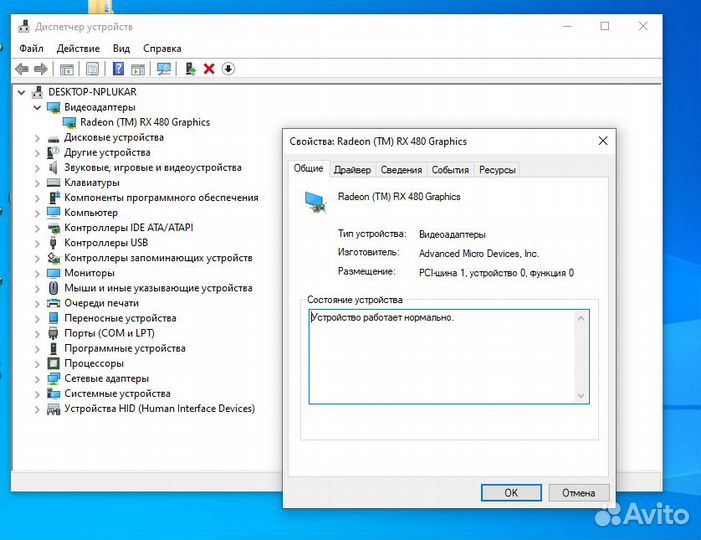Click the Порты (COM и LPT) connector icon
Image resolution: width=701 pixels, height=540 pixels.
pyautogui.click(x=53, y=333)
